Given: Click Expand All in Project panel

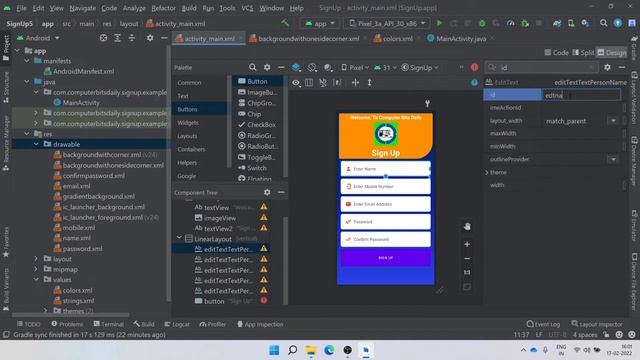Looking at the screenshot, I should pos(118,38).
